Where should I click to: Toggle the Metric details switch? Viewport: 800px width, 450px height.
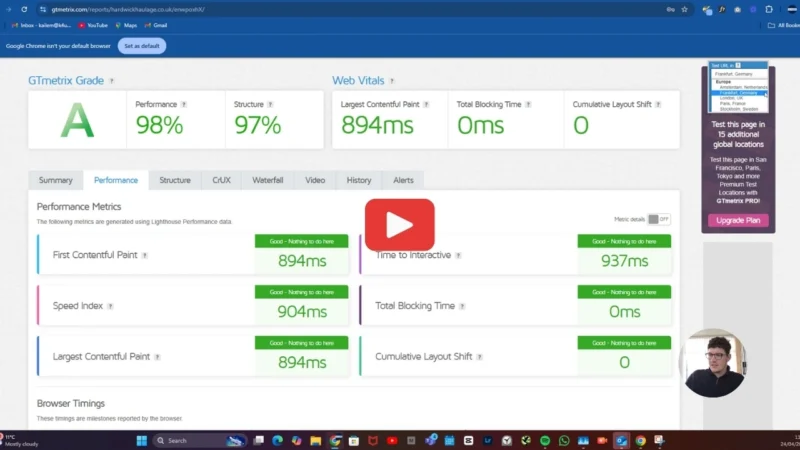click(659, 219)
